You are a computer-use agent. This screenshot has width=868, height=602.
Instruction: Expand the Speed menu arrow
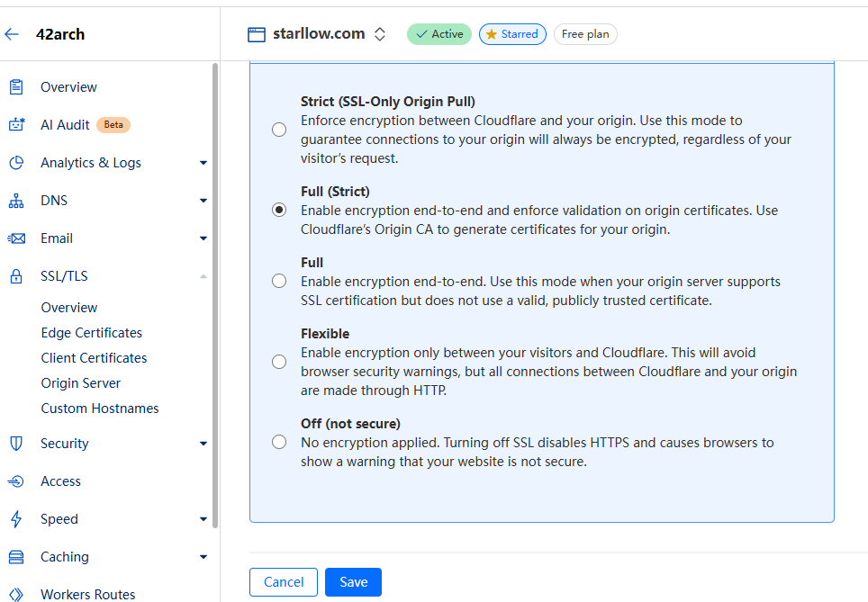[203, 519]
